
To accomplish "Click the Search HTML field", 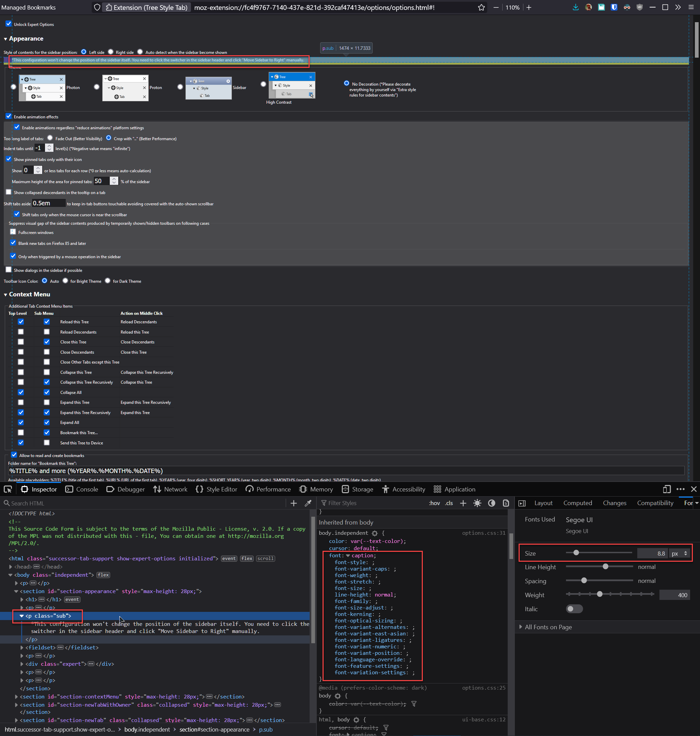I will [x=144, y=503].
